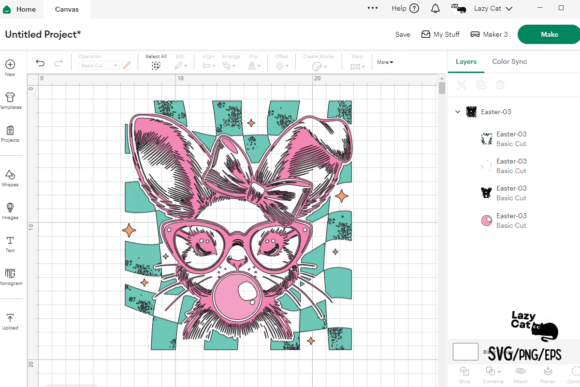Add a new project with the New icon
Screen dimensions: 580x387
click(x=10, y=68)
